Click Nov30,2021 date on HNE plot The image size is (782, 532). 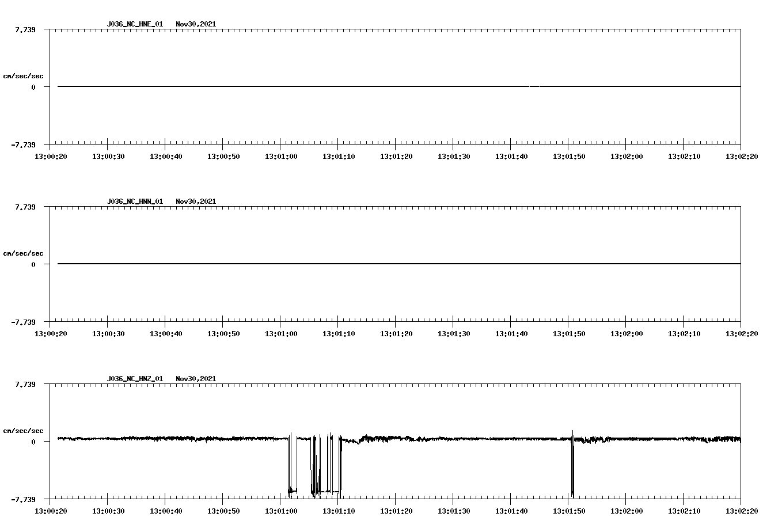pos(196,24)
